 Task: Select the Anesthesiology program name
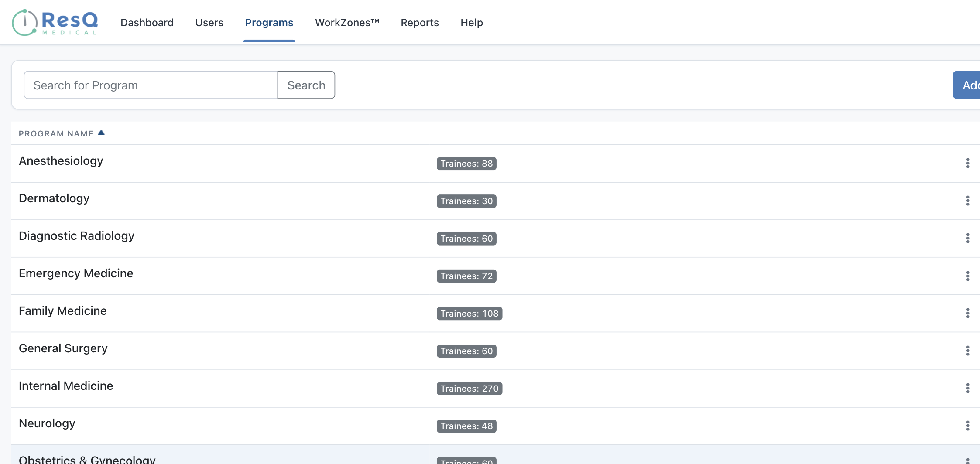pos(61,161)
